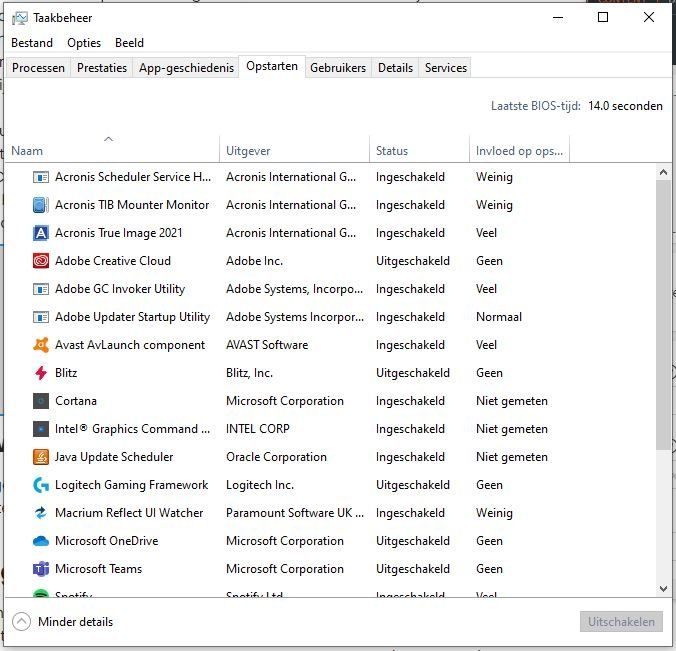The width and height of the screenshot is (676, 651).
Task: Click the Adobe GC Invoker Utility name
Action: 120,289
